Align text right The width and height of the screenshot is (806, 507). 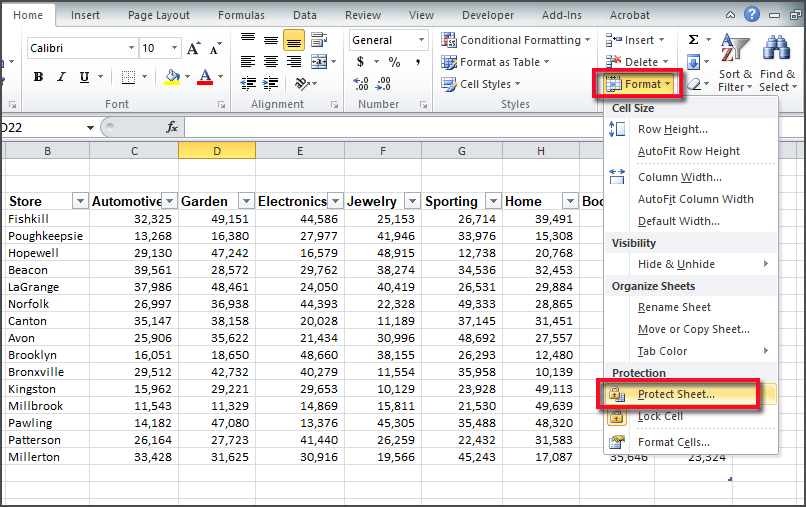pyautogui.click(x=294, y=62)
